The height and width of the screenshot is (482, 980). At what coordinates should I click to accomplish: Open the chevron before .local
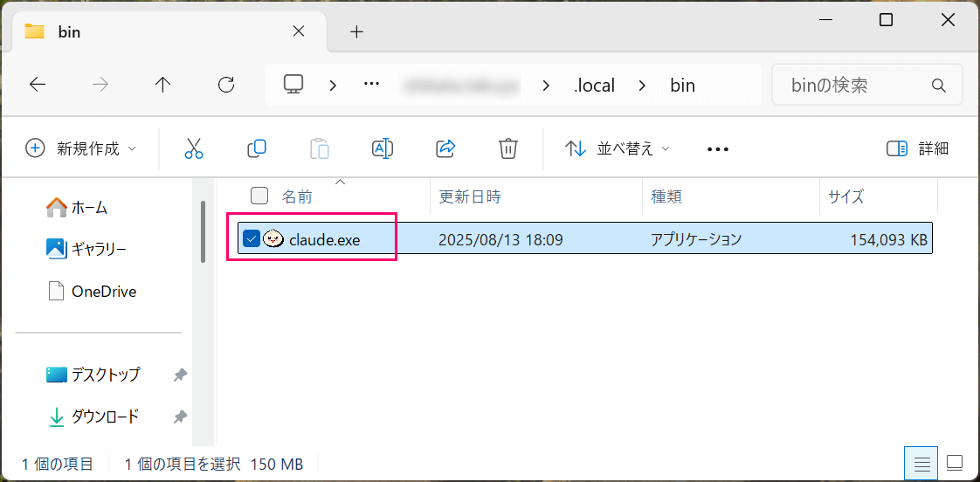547,86
